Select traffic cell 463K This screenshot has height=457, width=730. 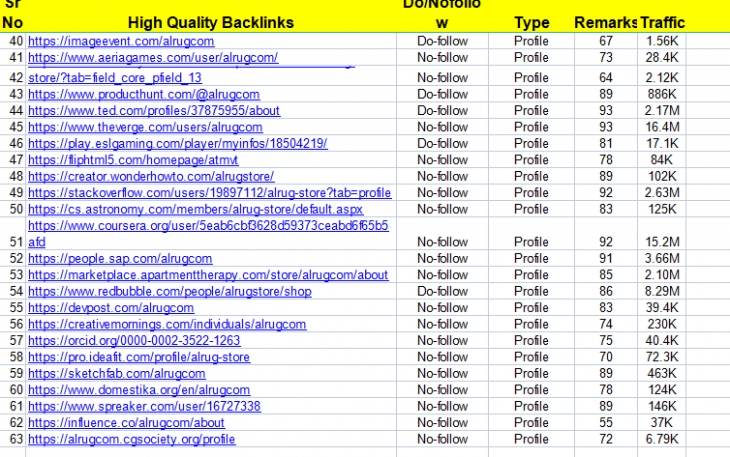click(662, 374)
